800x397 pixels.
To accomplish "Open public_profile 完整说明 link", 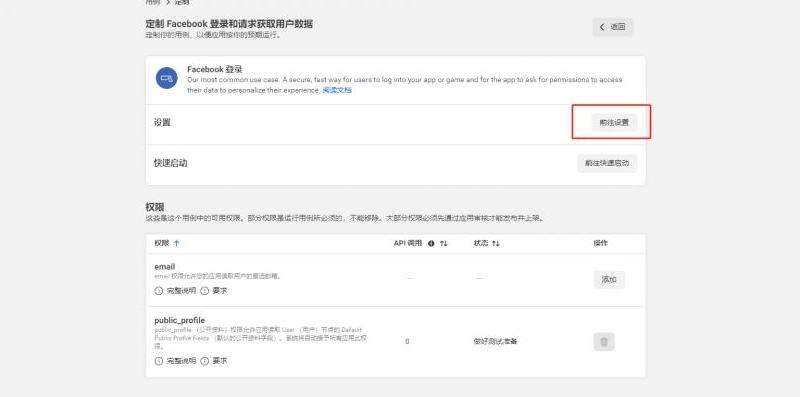I will click(181, 361).
